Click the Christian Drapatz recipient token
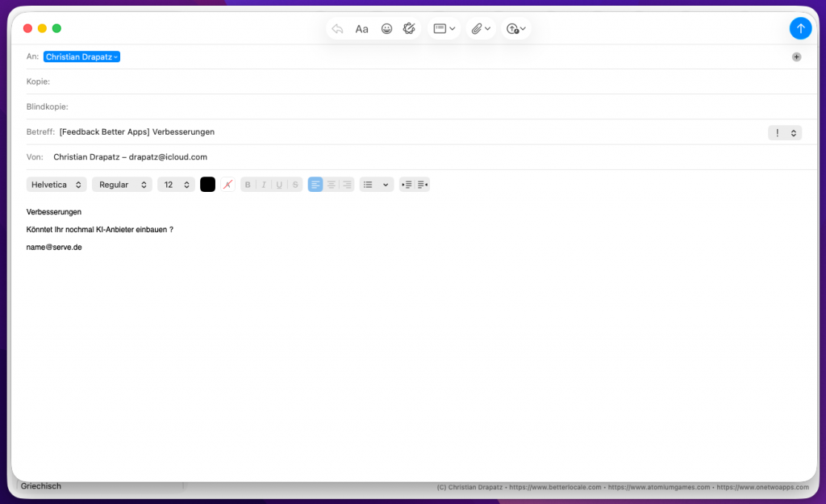Viewport: 826px width, 504px height. 81,57
